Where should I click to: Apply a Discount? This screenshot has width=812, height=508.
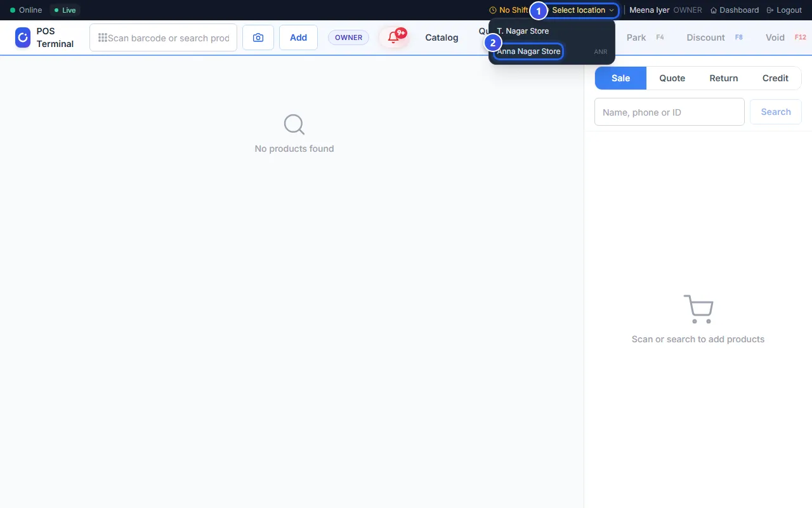(x=714, y=37)
